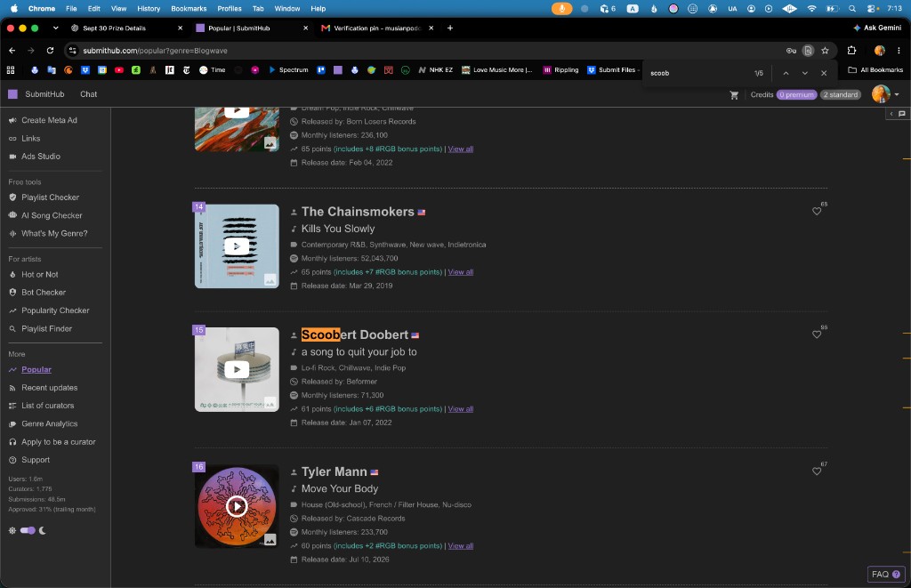Like Scoobert Doobert track with heart icon
911x588 pixels.
coord(817,334)
